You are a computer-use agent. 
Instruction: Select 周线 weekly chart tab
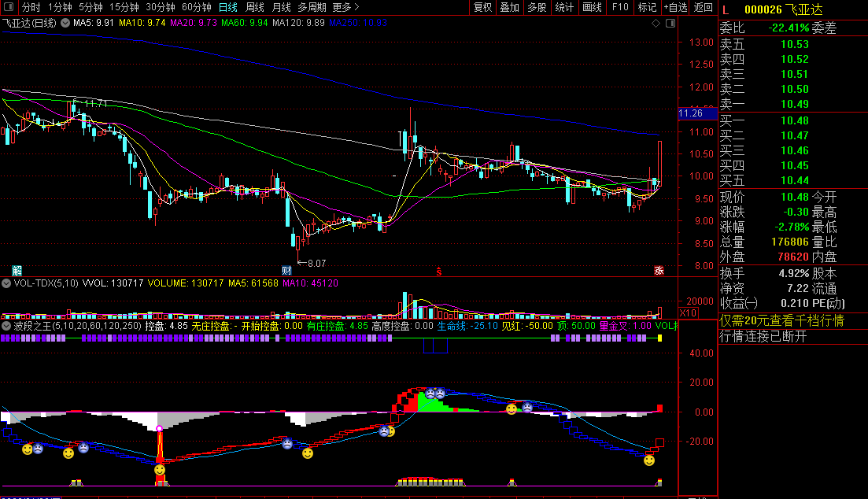[x=254, y=7]
